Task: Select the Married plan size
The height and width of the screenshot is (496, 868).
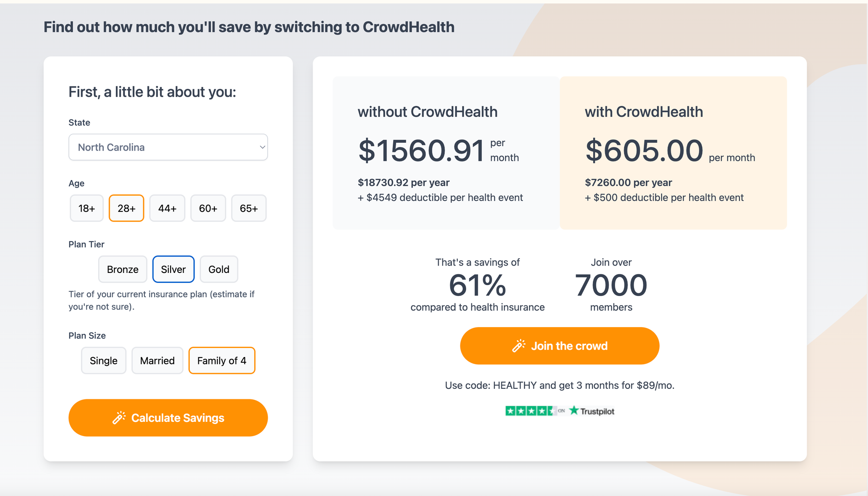Action: coord(157,360)
